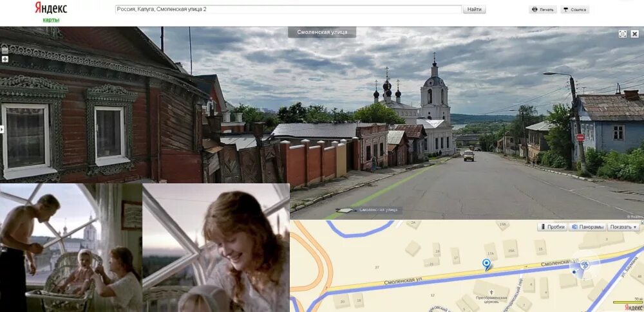The height and width of the screenshot is (312, 644).
Task: Click the Яндекс logo
Action: pyautogui.click(x=51, y=8)
